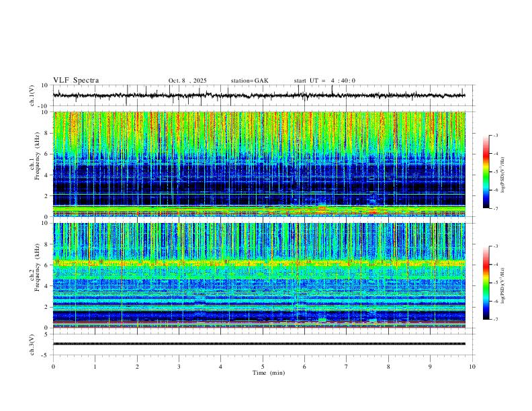Click the "3" tick on the time axis

tap(179, 367)
